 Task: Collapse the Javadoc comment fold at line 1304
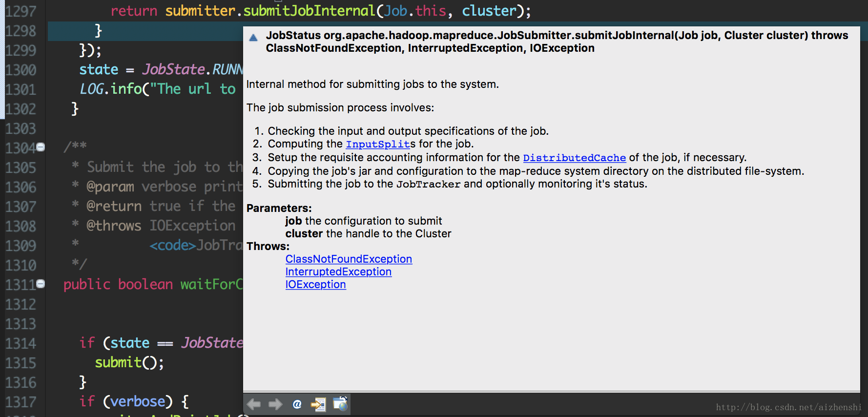41,147
